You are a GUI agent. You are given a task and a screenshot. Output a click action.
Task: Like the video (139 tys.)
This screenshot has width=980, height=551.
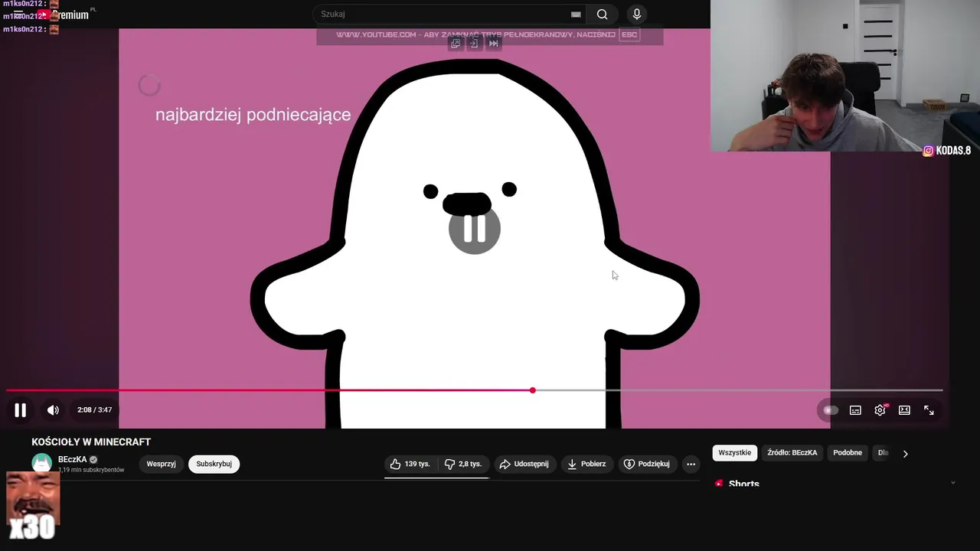410,464
